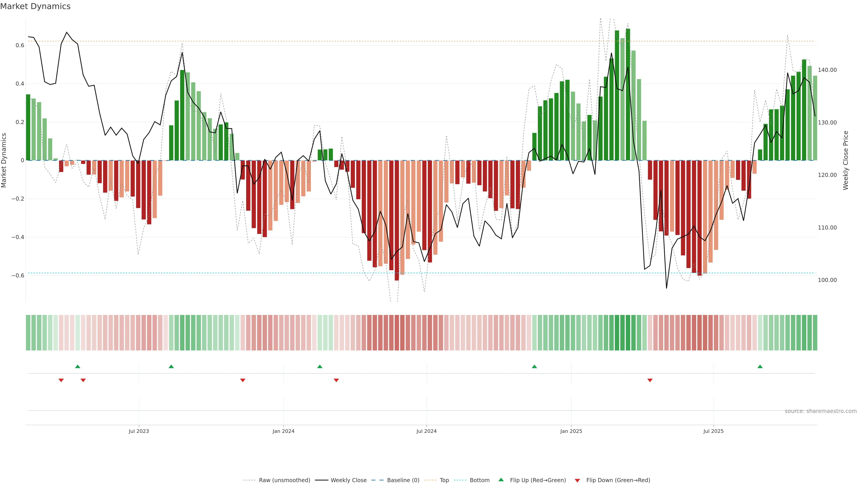
Task: Click the Flip Up green triangle legend icon
Action: click(501, 480)
